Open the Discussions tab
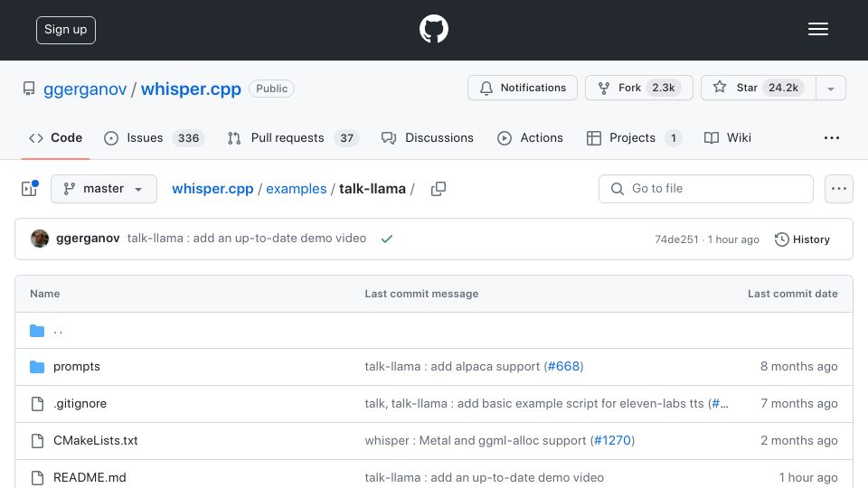The width and height of the screenshot is (868, 488). pyautogui.click(x=428, y=137)
